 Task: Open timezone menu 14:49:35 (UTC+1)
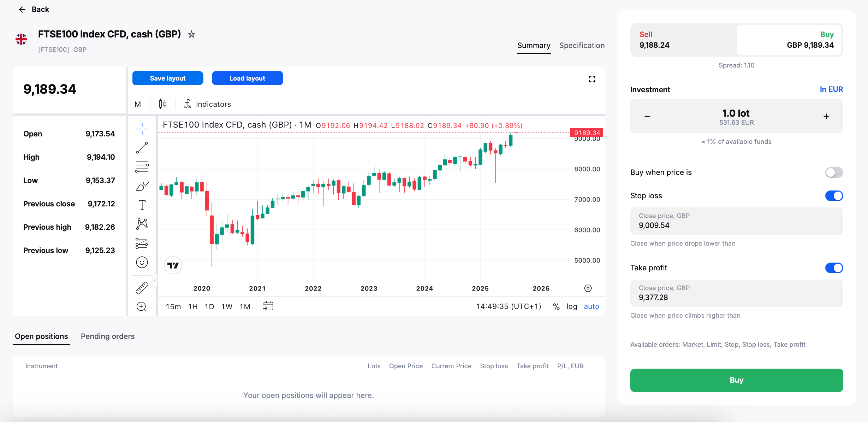[509, 306]
